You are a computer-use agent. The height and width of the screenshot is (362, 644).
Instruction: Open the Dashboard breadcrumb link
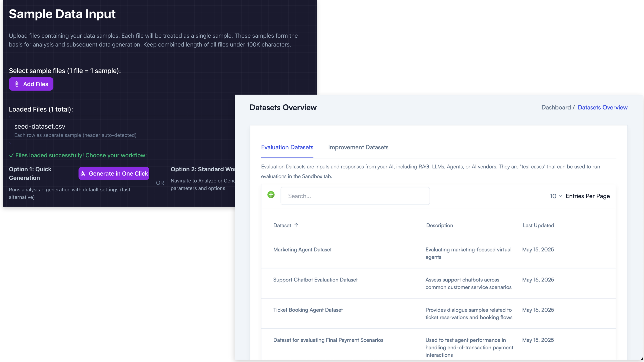click(x=556, y=107)
